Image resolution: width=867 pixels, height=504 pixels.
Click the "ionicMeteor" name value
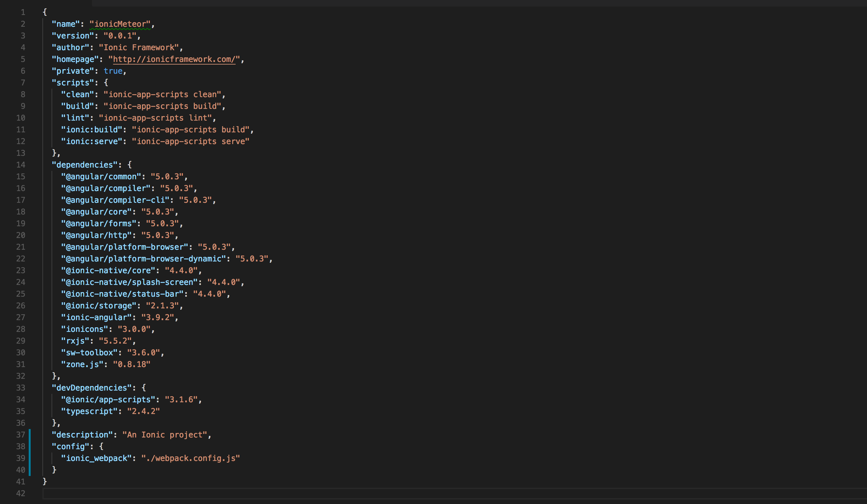(x=120, y=24)
